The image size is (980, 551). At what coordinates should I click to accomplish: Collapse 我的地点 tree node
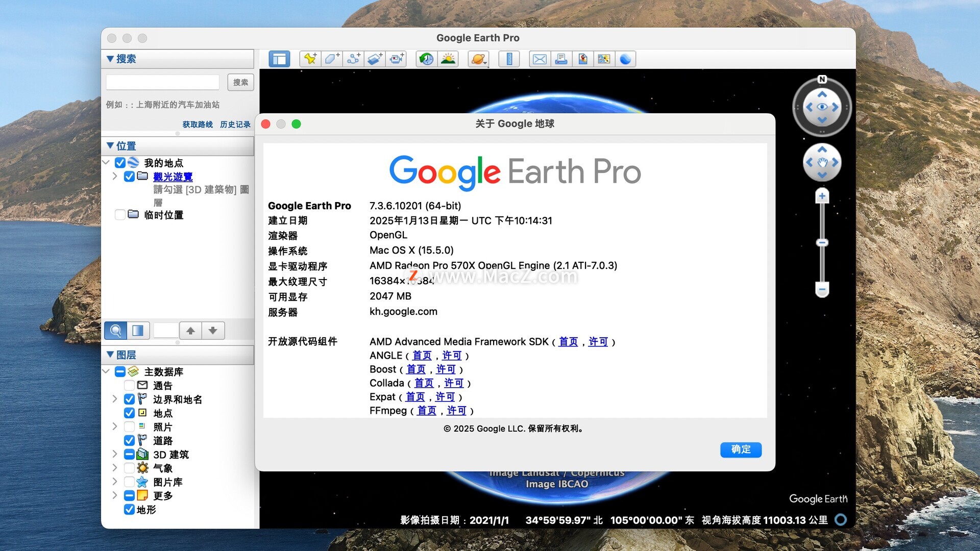(106, 163)
